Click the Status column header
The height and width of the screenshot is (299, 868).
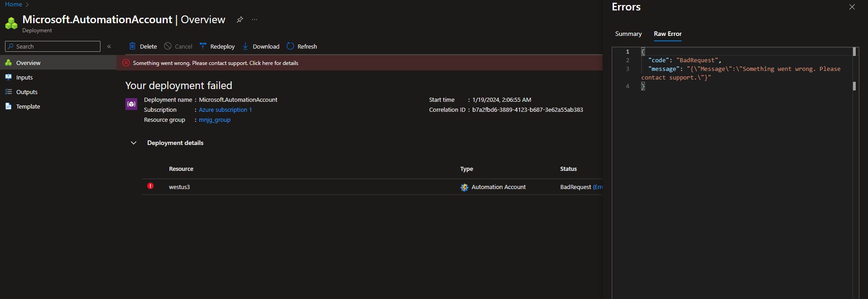click(x=569, y=169)
